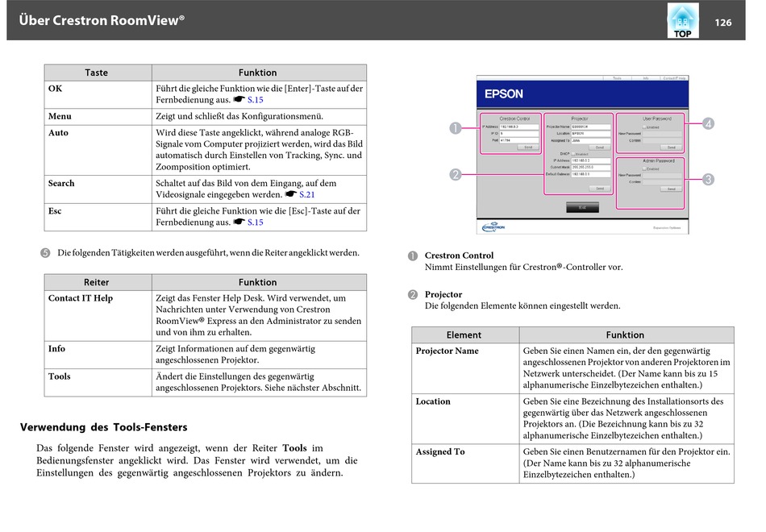The width and height of the screenshot is (766, 532).
Task: Toggle Enabled checkbox in Admin Password group
Action: [x=644, y=168]
